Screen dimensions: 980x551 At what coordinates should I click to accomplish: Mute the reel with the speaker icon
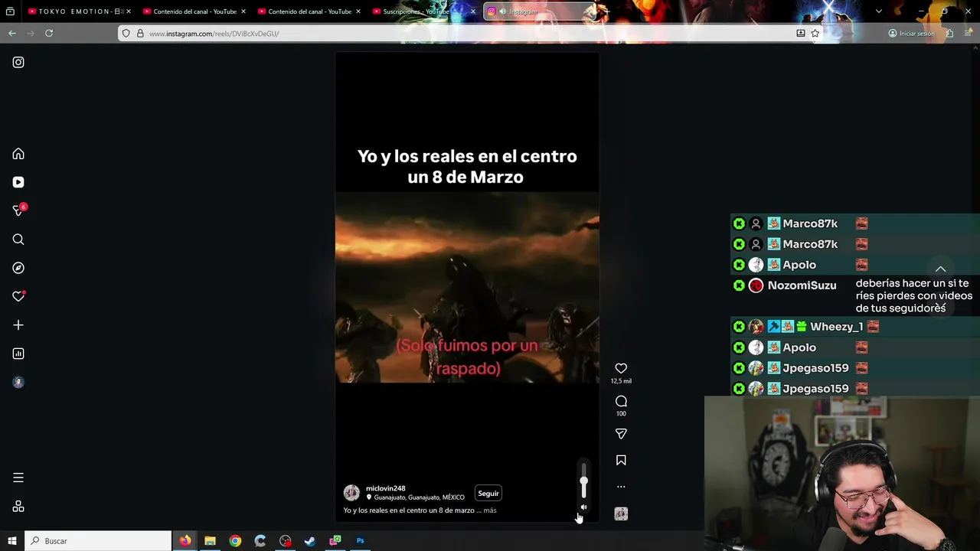click(x=583, y=507)
